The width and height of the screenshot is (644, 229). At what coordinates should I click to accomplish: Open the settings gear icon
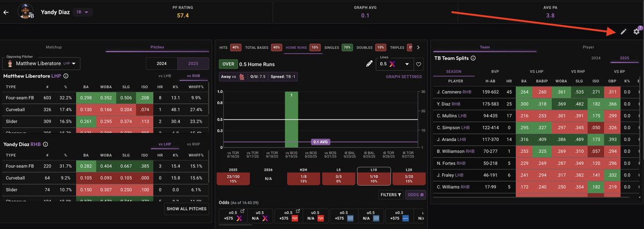point(636,32)
